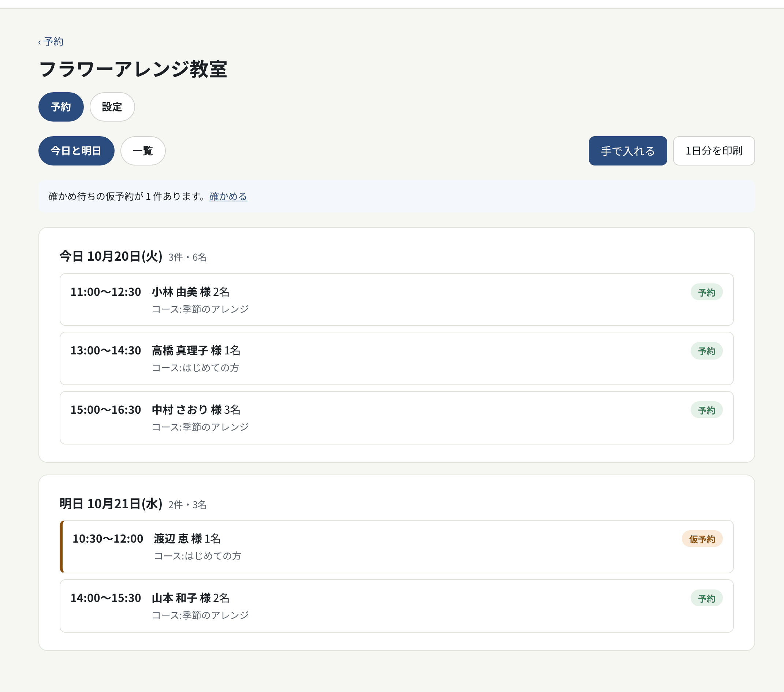Click the 1日分を印刷 button
Screen dimensions: 784x692
713,151
